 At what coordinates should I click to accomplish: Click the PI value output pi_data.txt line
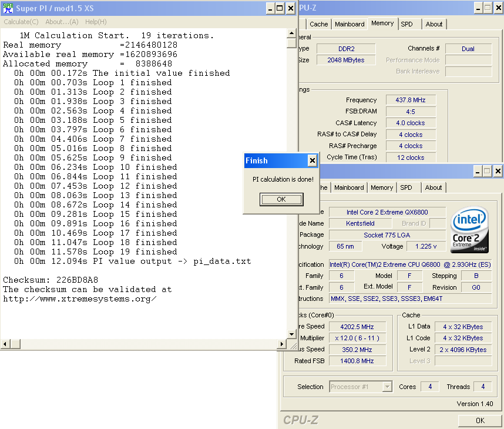(132, 261)
